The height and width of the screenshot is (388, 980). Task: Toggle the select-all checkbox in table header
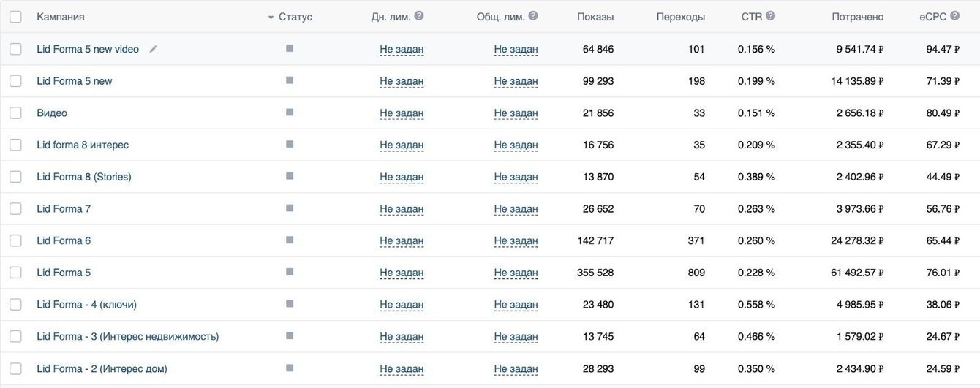[15, 17]
